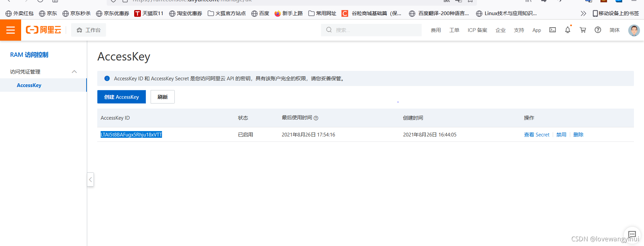Collapse the sidebar with the arrow handle
Screen dimensions: 644x246
[90, 179]
